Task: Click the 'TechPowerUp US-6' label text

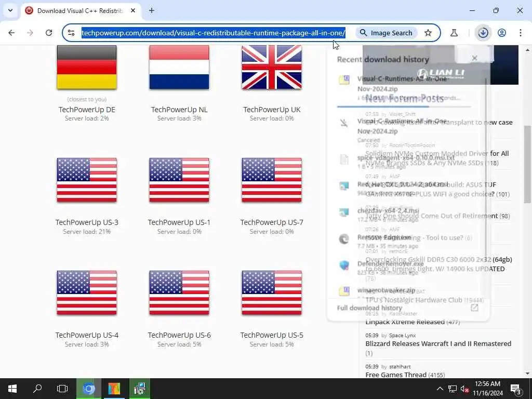Action: point(179,335)
